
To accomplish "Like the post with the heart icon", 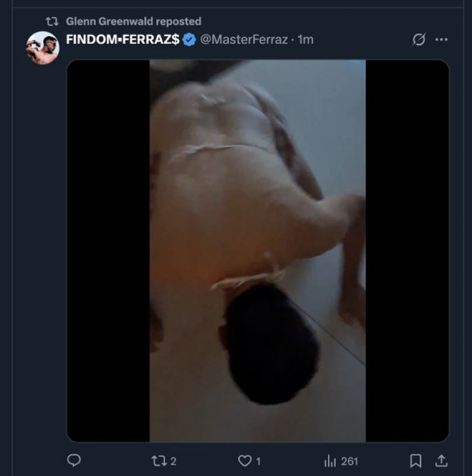I will click(244, 461).
